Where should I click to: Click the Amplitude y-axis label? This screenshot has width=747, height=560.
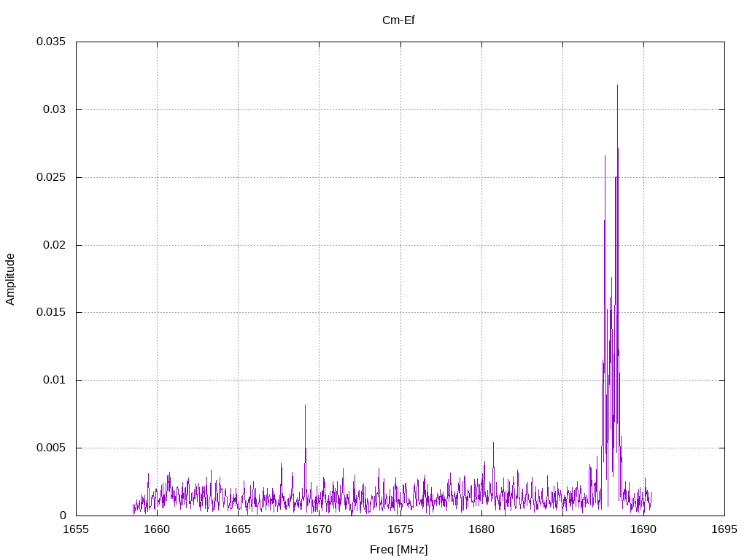point(10,279)
